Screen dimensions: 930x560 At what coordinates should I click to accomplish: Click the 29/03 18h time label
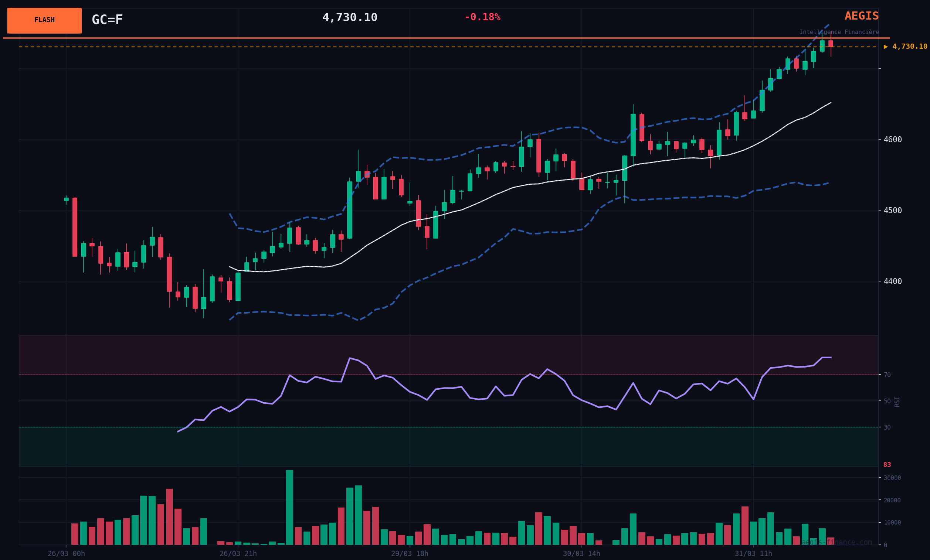[410, 554]
